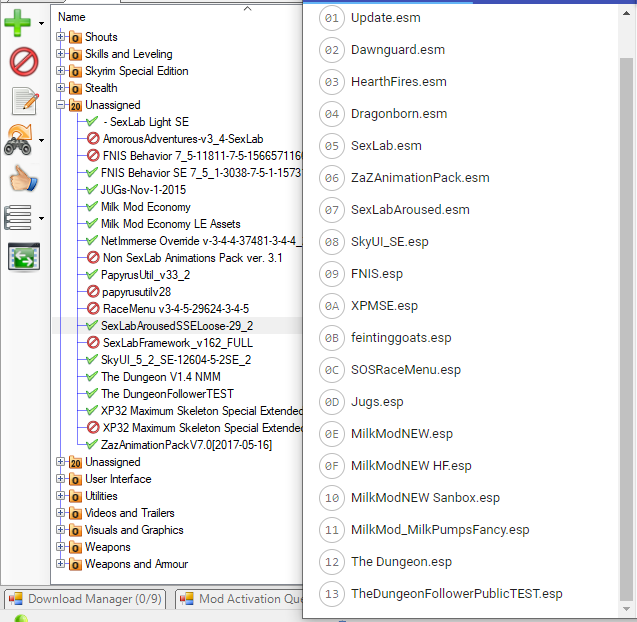The width and height of the screenshot is (637, 622).
Task: Expand the Skyrim Special Edition category
Action: tap(60, 71)
